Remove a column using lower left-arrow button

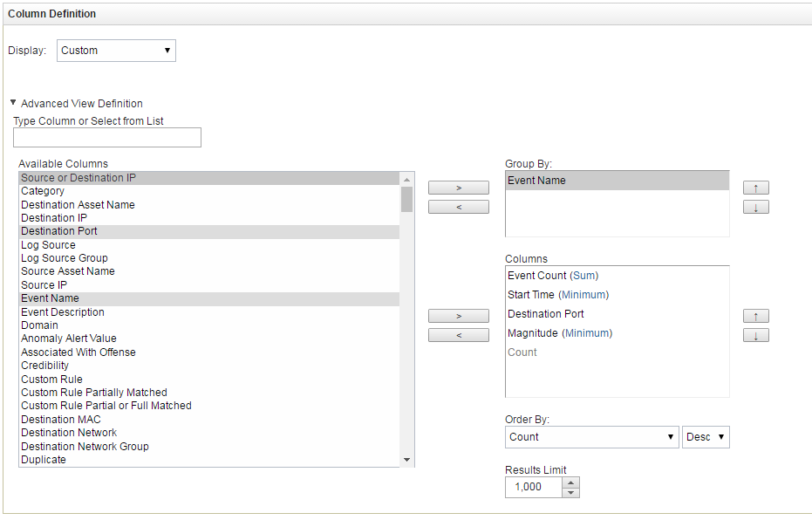point(458,334)
